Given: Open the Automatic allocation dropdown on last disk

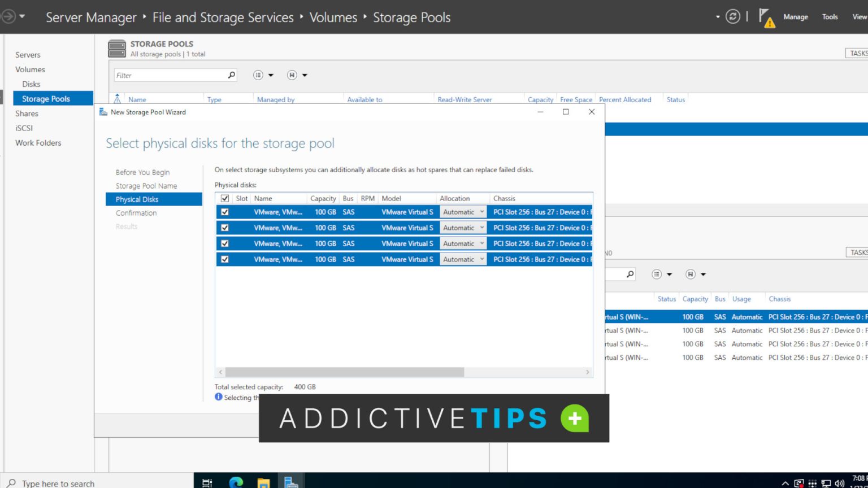Looking at the screenshot, I should [x=481, y=259].
